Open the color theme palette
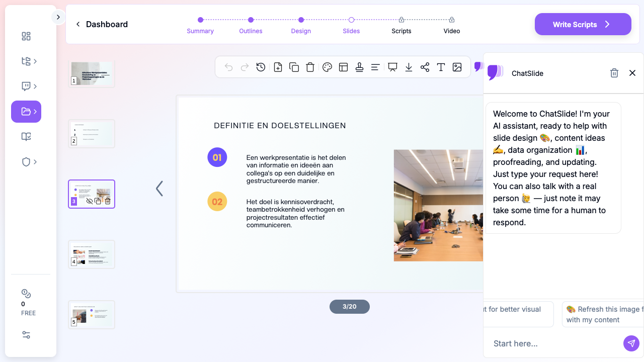This screenshot has height=362, width=644. point(327,67)
